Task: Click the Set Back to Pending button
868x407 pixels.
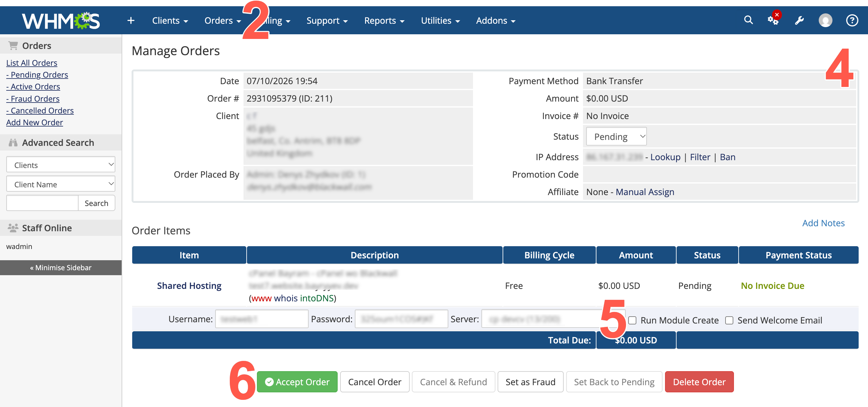Action: tap(614, 382)
